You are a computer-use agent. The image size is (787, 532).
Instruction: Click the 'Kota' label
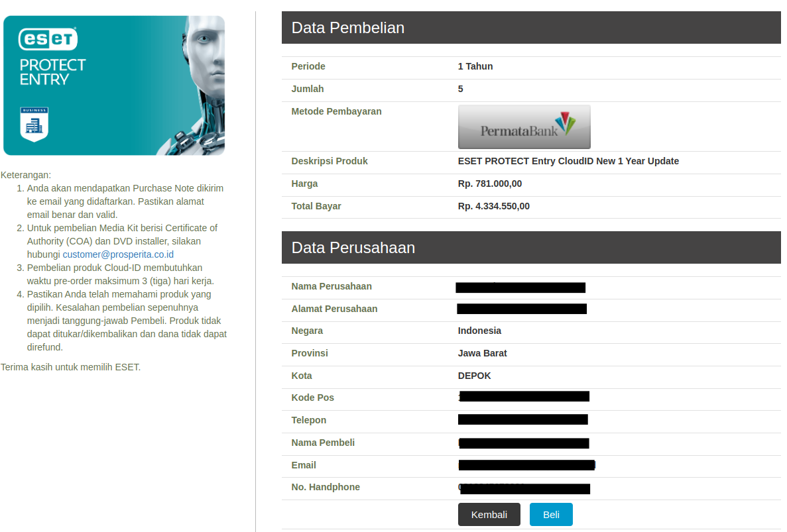coord(301,376)
